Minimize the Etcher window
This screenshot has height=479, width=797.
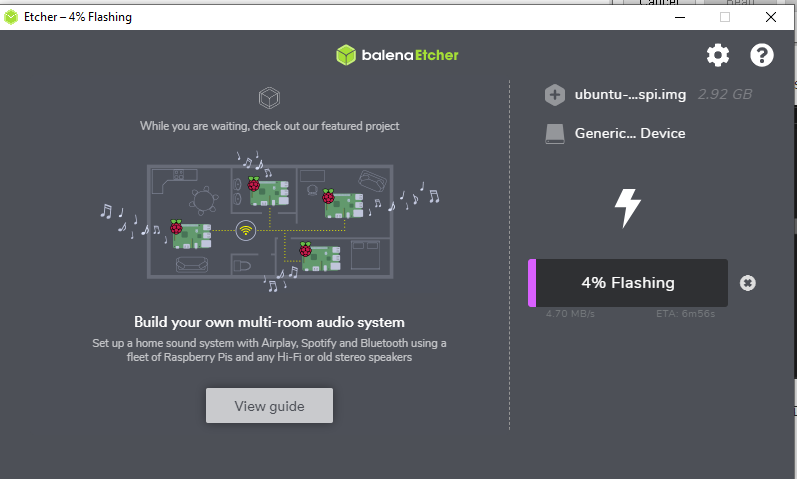pyautogui.click(x=680, y=17)
